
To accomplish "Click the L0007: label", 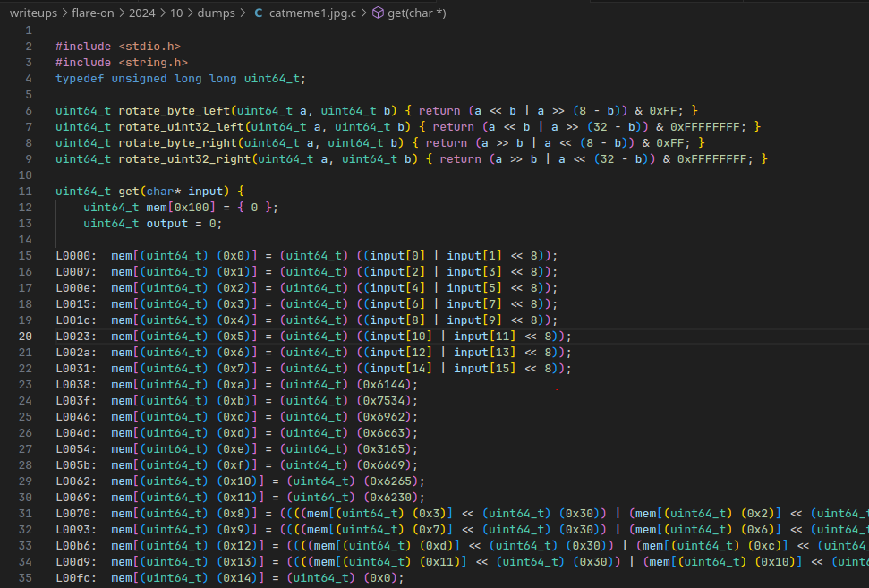I will pyautogui.click(x=76, y=271).
